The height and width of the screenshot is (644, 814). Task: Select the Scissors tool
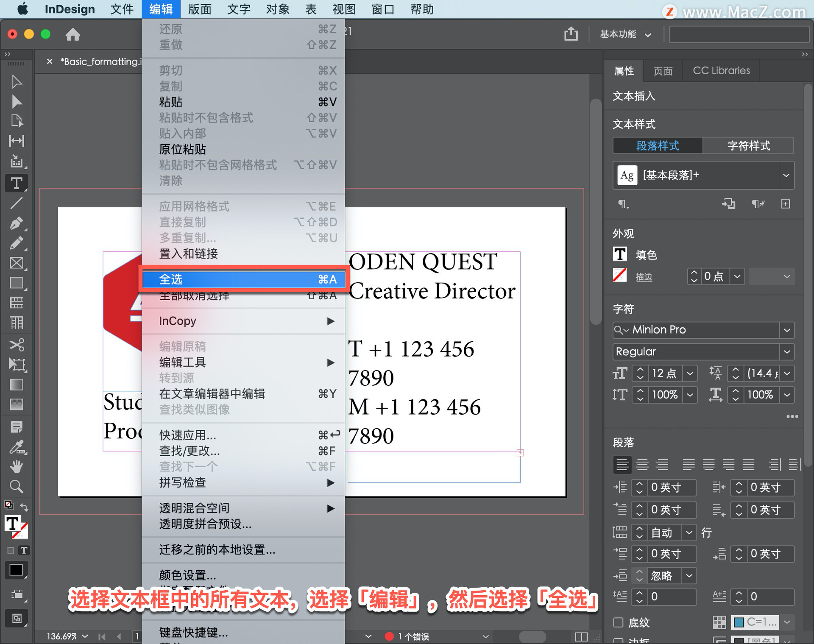17,344
